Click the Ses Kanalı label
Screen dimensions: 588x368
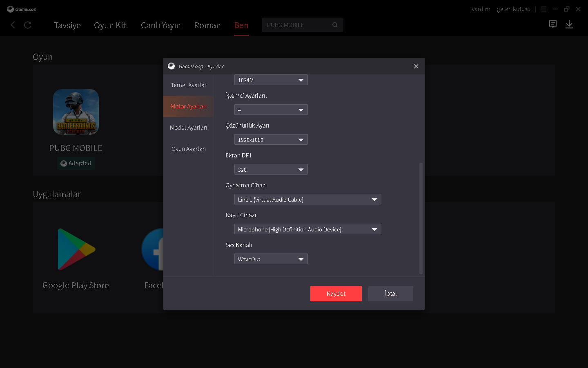pos(239,245)
